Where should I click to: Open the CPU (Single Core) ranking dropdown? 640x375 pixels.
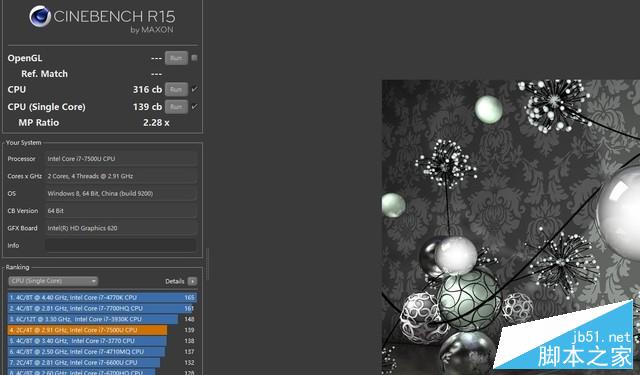tap(53, 281)
